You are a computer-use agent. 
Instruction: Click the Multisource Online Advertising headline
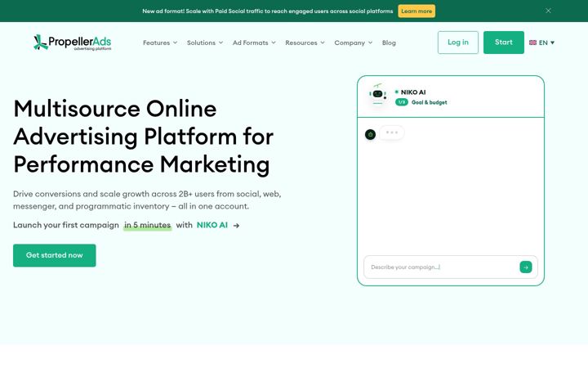coord(143,137)
